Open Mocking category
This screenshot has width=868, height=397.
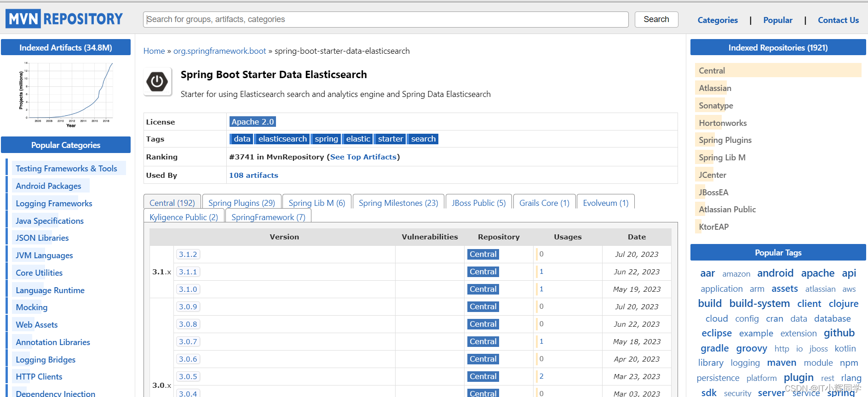[x=31, y=307]
